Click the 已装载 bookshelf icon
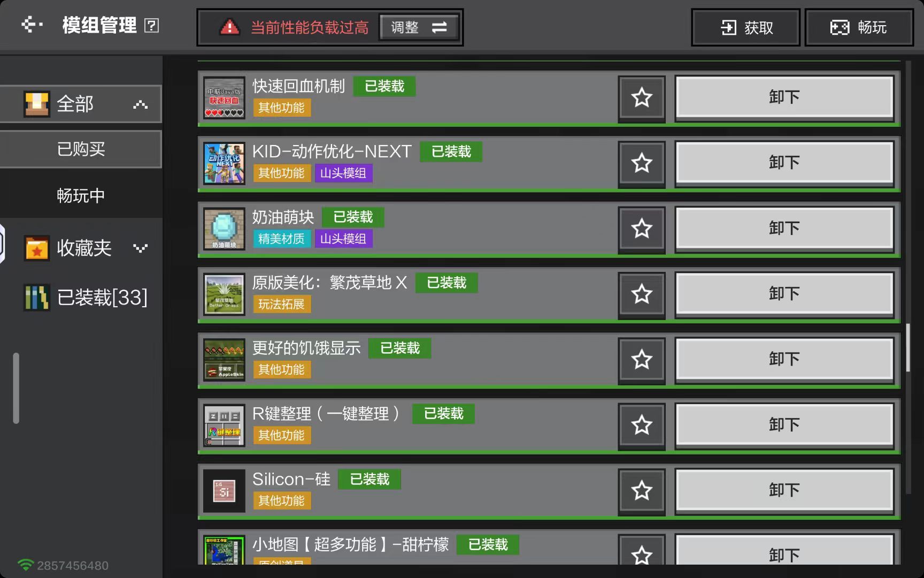This screenshot has width=924, height=578. pos(37,297)
